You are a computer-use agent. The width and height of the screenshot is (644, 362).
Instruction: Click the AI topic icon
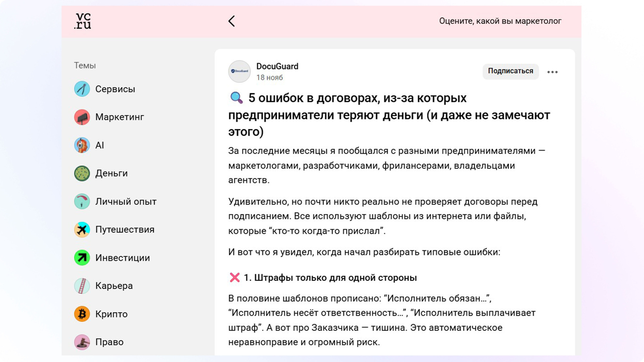[x=82, y=145]
